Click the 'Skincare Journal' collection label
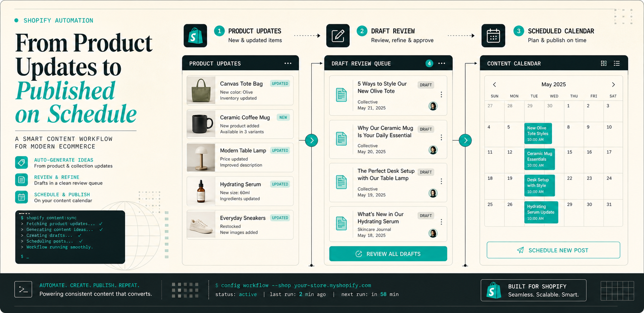The image size is (644, 313). click(x=374, y=230)
